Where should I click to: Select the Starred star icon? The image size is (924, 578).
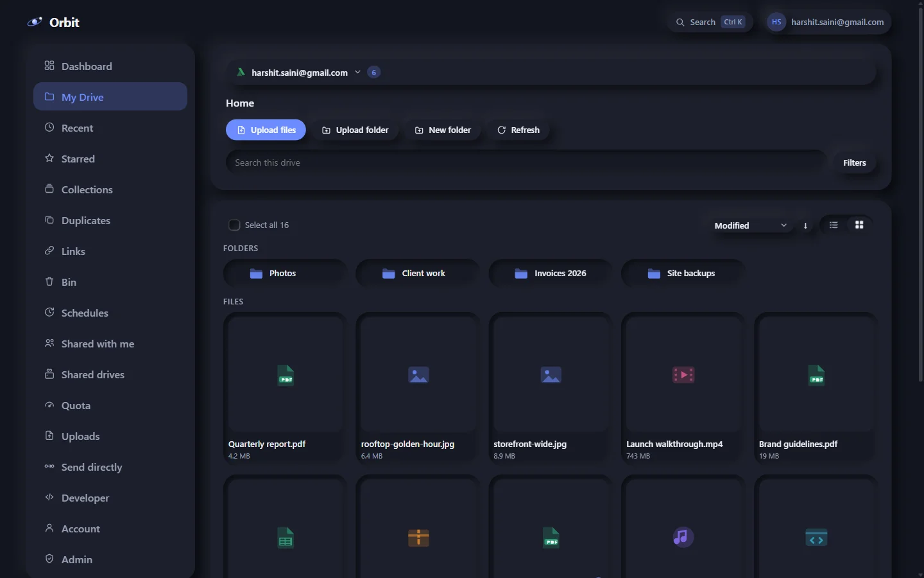(49, 158)
